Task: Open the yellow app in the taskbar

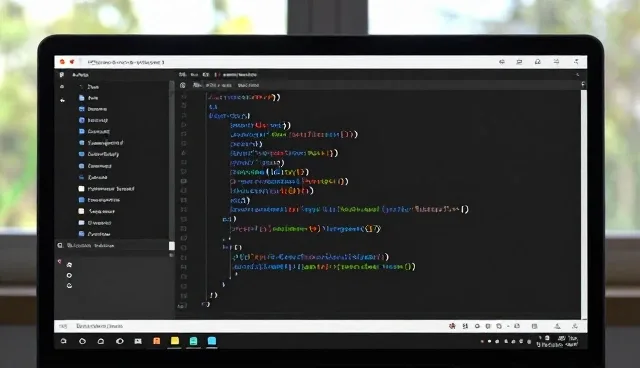Action: 175,341
